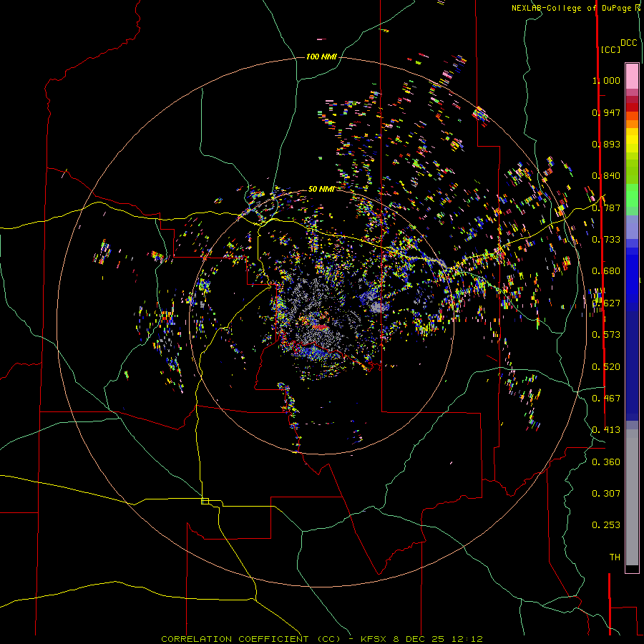Click the 0.413 scale value

coord(606,430)
